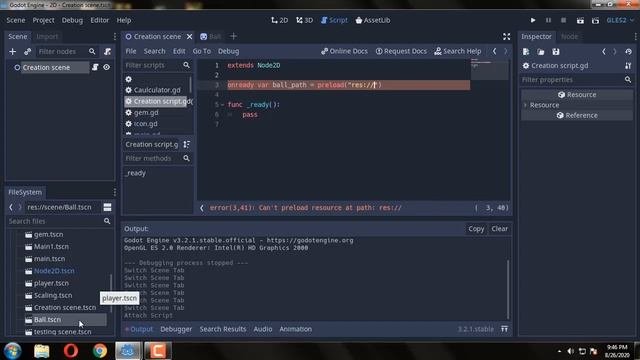Focus the Filter scripts field
This screenshot has width=640, height=360.
(158, 65)
